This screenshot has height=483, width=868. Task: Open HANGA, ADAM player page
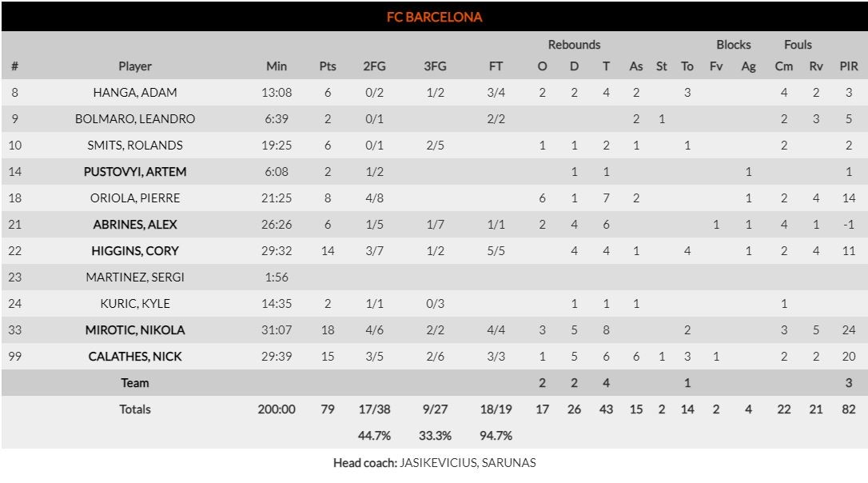tap(135, 93)
